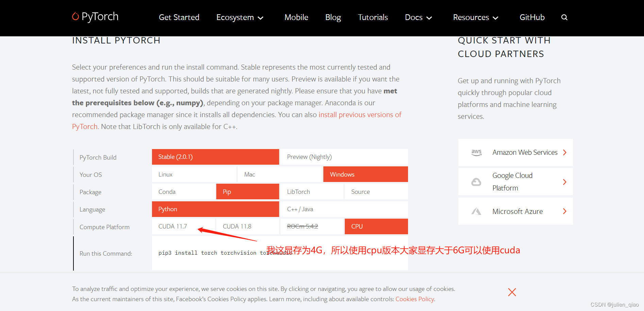Go to the Mobile page
Image resolution: width=644 pixels, height=311 pixels.
[296, 17]
